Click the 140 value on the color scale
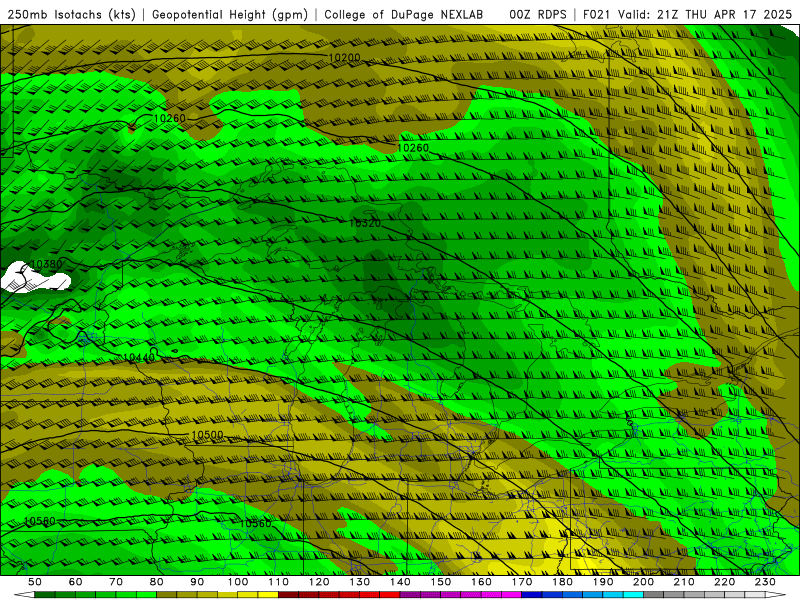The height and width of the screenshot is (600, 800). click(400, 582)
